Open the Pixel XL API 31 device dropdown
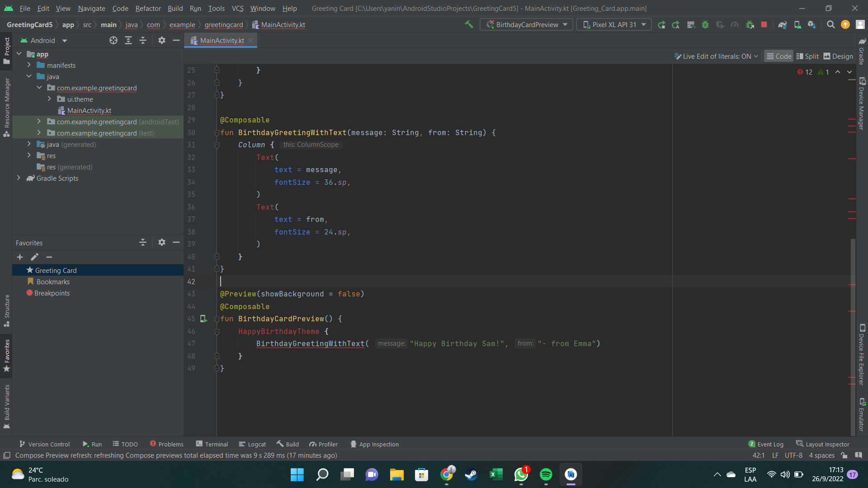The image size is (868, 488). click(613, 24)
